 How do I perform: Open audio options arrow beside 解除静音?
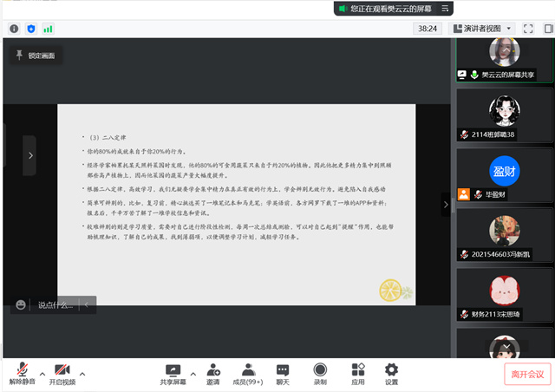[x=42, y=374]
